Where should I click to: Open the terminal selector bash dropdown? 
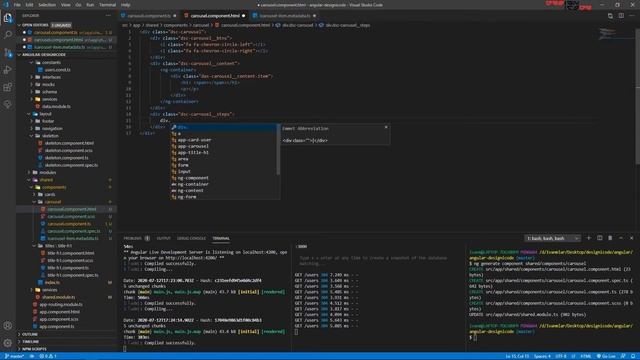(552, 238)
